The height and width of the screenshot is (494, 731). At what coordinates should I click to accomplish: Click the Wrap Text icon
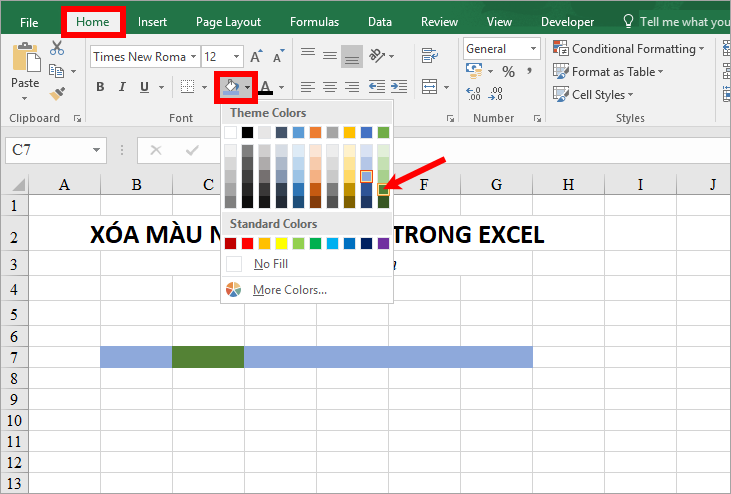[430, 55]
